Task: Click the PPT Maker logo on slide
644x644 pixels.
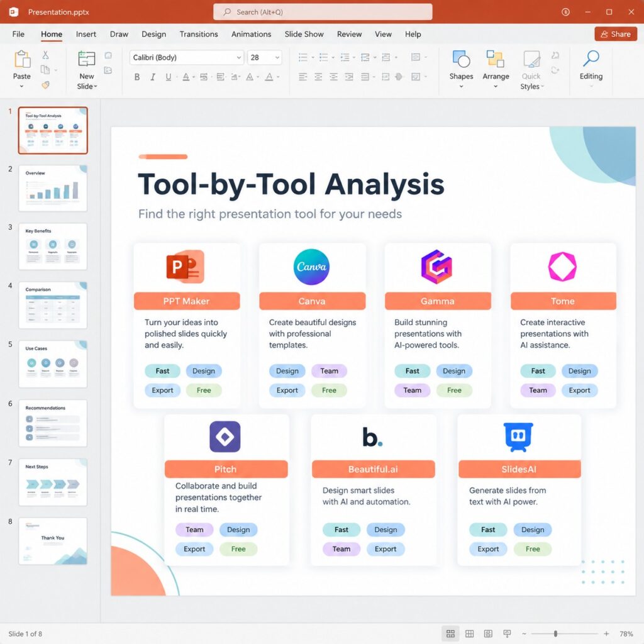Action: point(186,267)
